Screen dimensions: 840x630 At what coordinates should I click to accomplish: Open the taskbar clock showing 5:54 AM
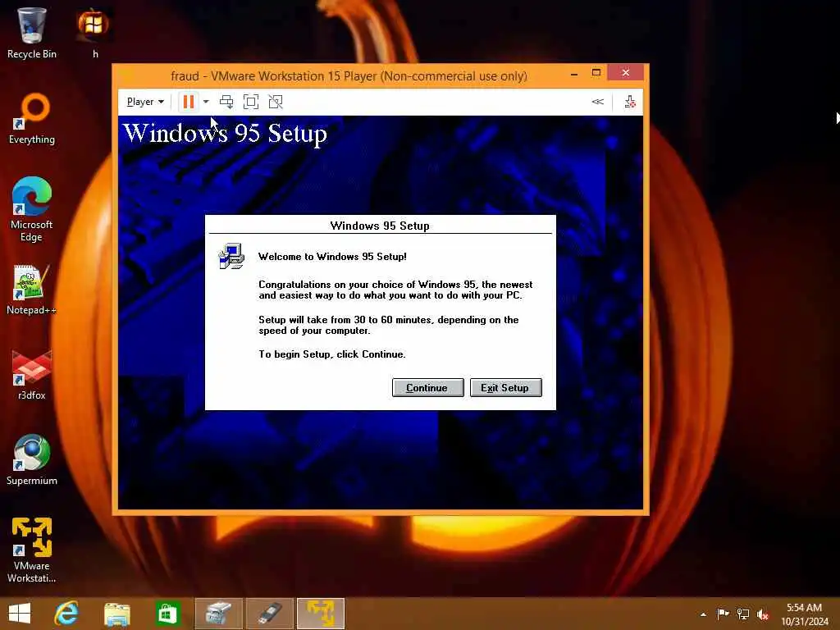click(x=804, y=614)
